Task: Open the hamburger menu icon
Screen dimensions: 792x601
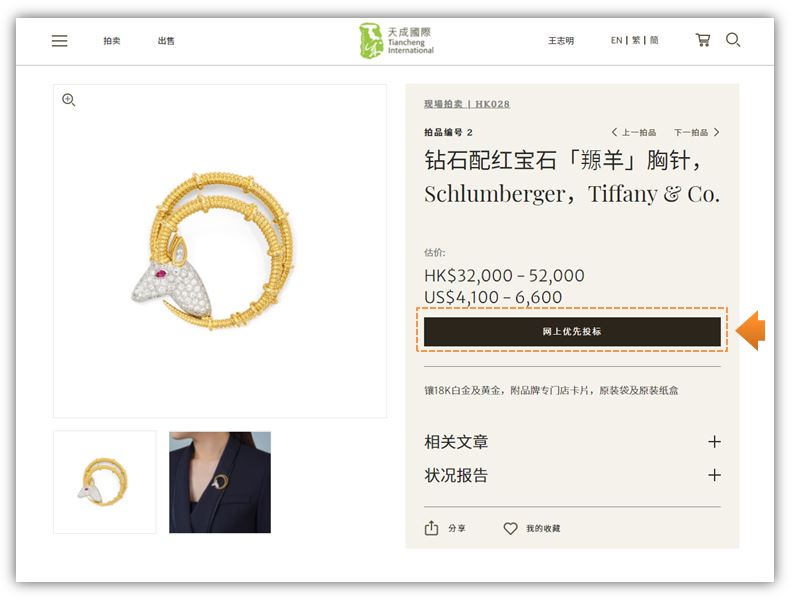Action: coord(60,40)
